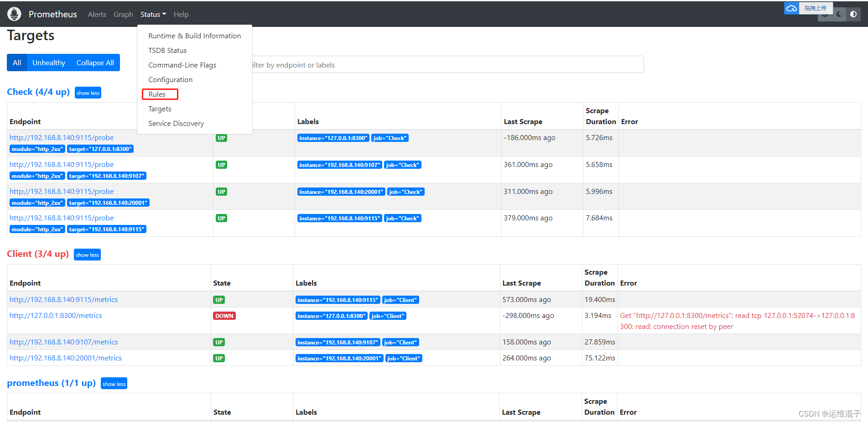Click the module="http_2xx" label beside target="192.168.8.140:9115"

click(37, 229)
